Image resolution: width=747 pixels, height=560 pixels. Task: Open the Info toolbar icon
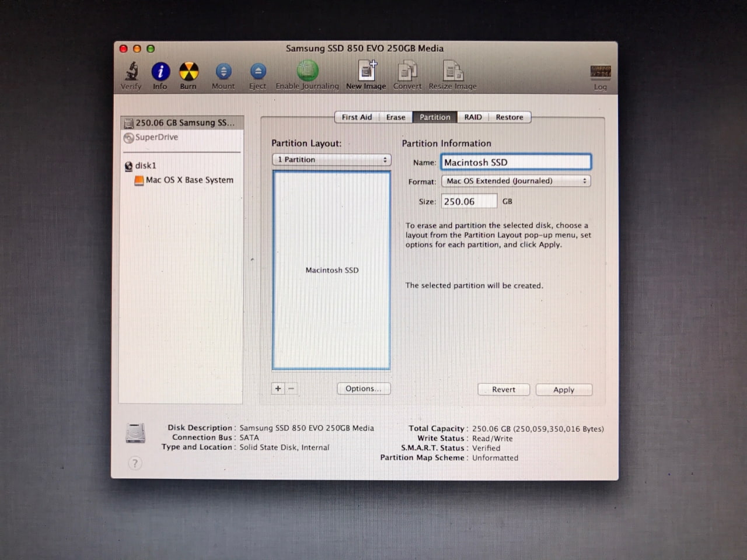pos(160,72)
